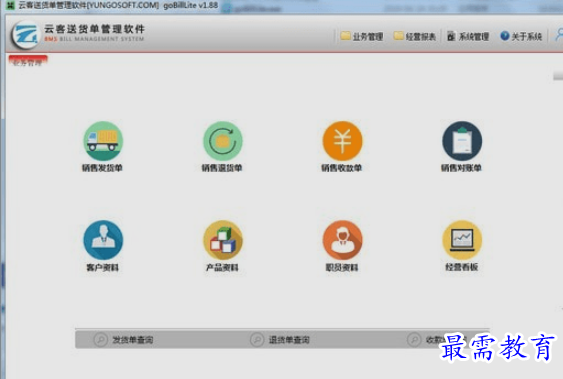The height and width of the screenshot is (379, 563).
Task: Click the 产品资料 label text
Action: (x=222, y=267)
